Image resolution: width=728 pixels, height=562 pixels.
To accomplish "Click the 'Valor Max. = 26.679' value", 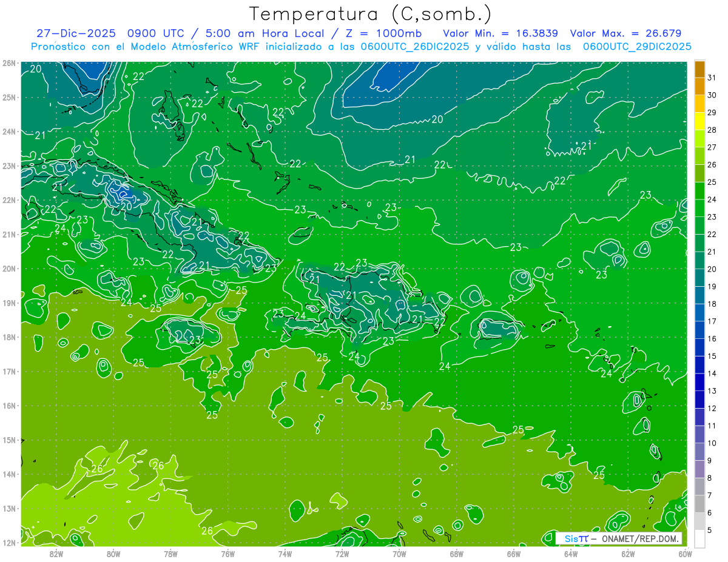I will pos(625,33).
